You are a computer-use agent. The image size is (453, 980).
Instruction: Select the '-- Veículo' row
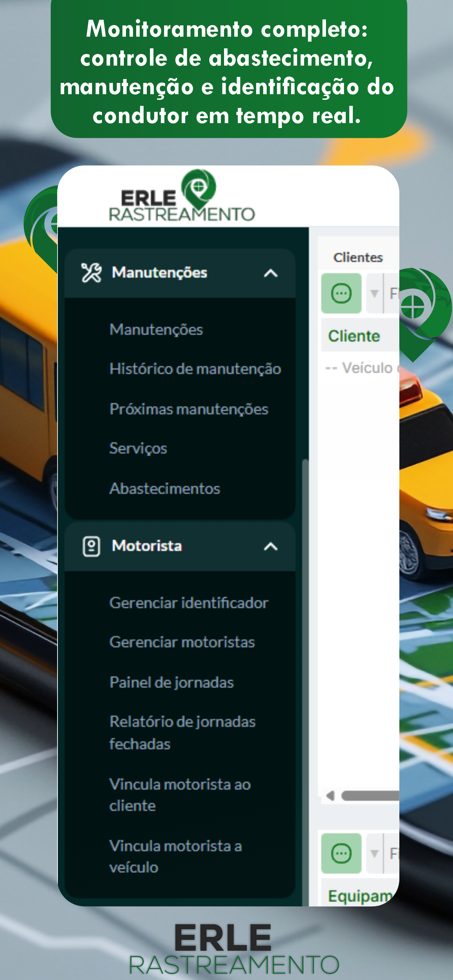[x=361, y=368]
